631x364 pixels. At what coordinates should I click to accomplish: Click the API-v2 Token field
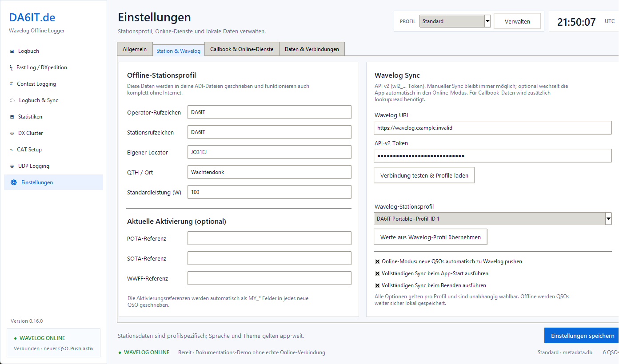click(x=493, y=155)
